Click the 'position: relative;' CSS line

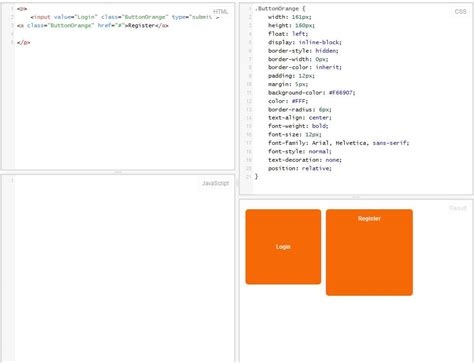tap(300, 168)
